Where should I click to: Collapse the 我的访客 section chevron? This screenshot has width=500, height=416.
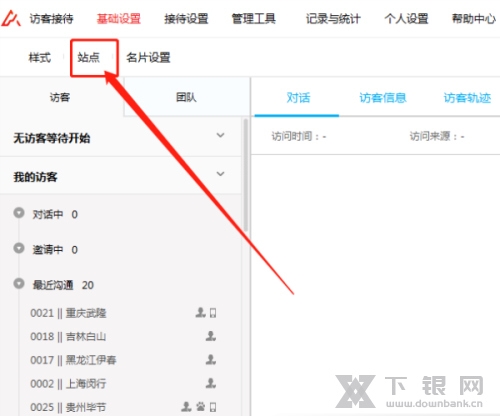(x=220, y=174)
